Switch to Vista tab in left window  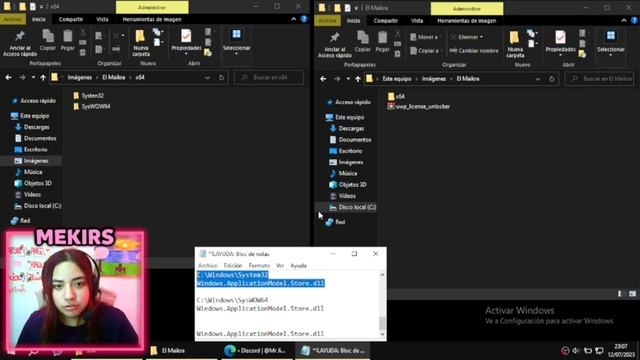(102, 19)
